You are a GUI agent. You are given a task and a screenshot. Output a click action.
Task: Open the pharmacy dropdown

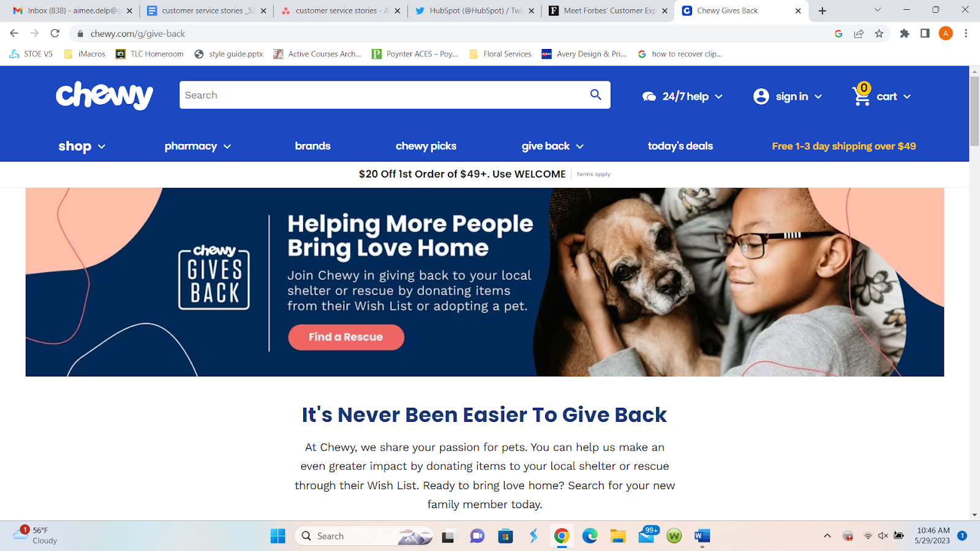pos(198,146)
